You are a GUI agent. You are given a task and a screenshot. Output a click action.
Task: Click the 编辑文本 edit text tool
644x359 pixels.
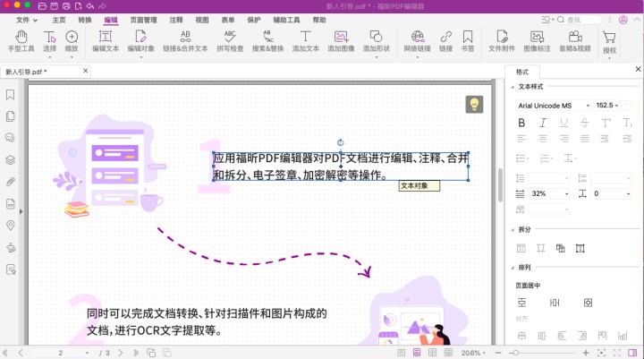tap(106, 41)
